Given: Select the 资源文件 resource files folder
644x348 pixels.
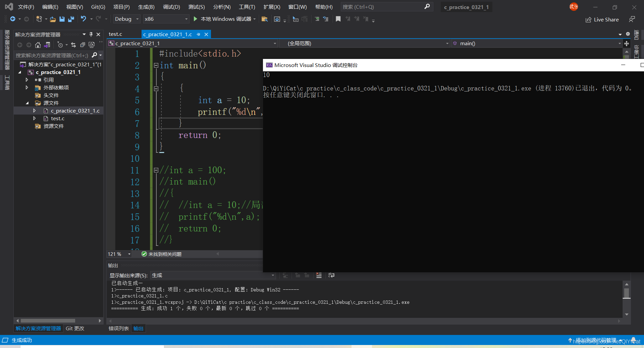Looking at the screenshot, I should (x=54, y=126).
